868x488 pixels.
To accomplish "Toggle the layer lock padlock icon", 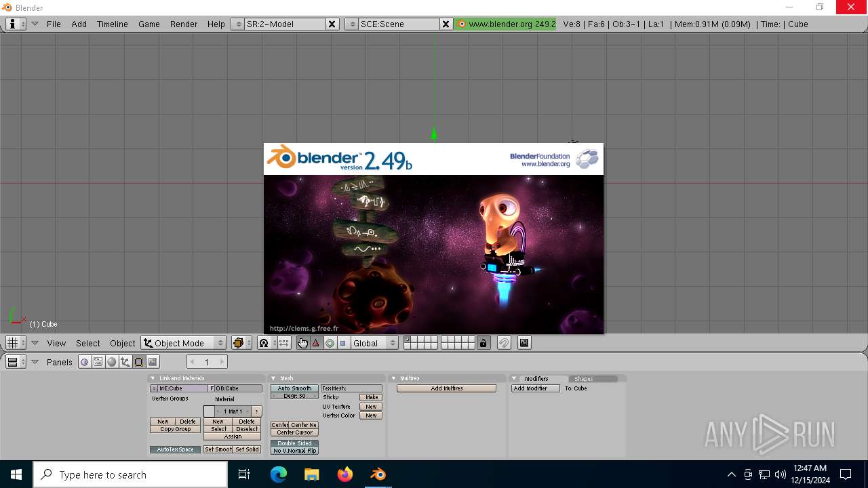I will point(483,343).
